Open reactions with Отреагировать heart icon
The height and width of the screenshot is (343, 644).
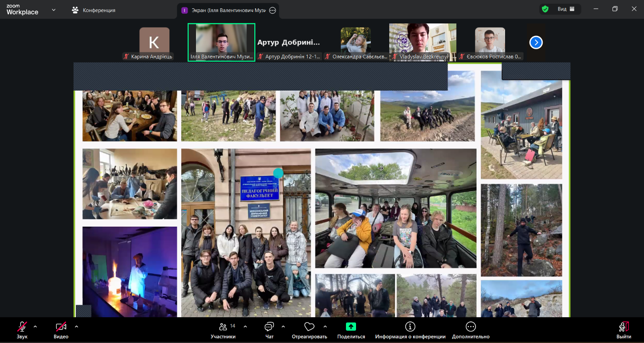309,330
